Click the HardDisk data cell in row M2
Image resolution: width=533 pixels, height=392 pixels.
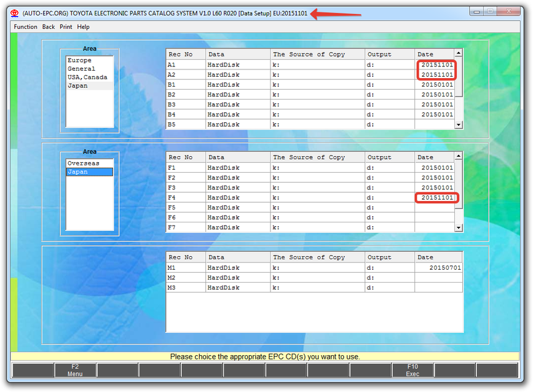pyautogui.click(x=238, y=278)
